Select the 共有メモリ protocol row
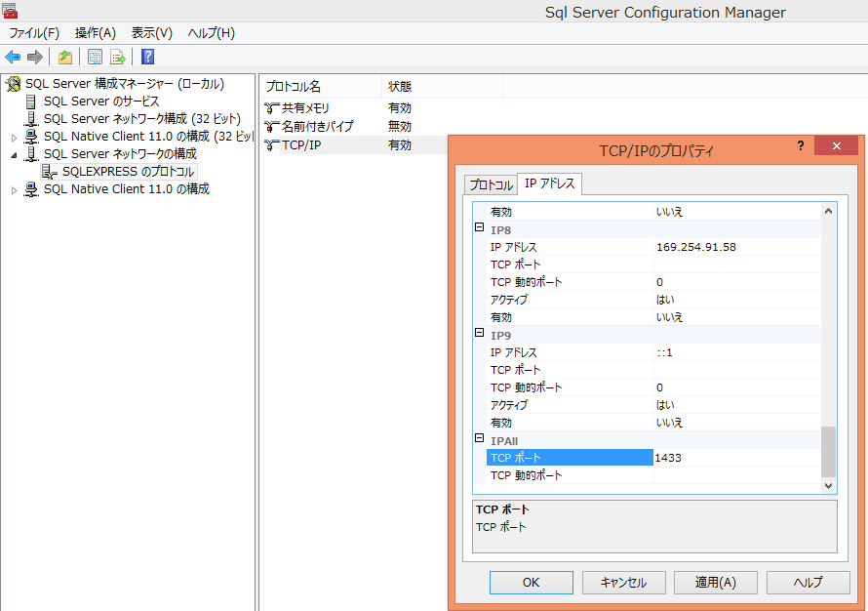Image resolution: width=868 pixels, height=611 pixels. coord(305,108)
